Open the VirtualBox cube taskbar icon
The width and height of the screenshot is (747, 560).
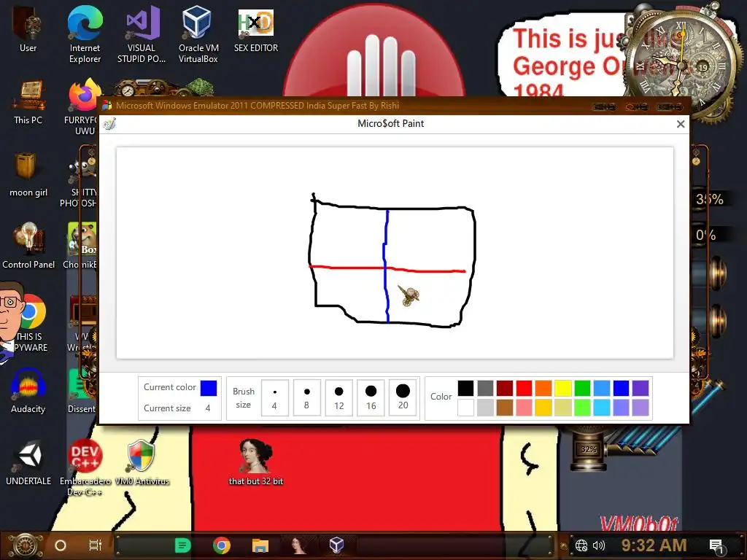[x=337, y=545]
